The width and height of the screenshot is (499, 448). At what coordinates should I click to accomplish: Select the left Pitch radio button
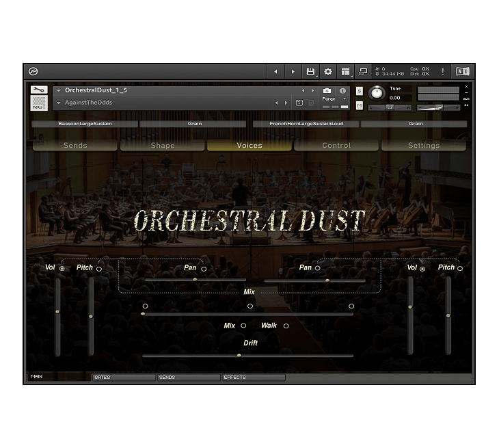99,269
